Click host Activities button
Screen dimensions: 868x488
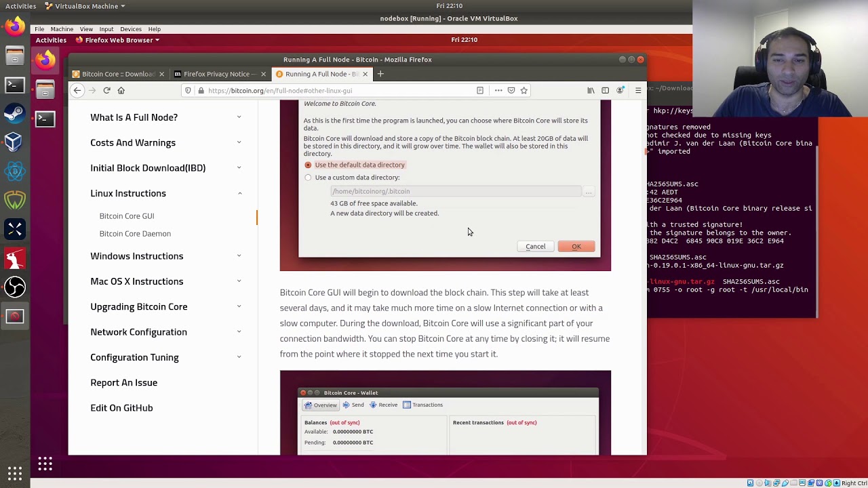[20, 6]
